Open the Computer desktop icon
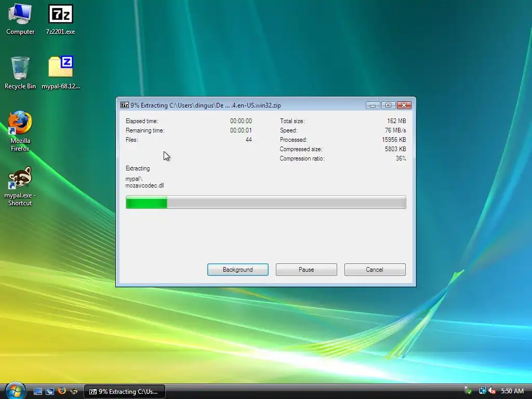The width and height of the screenshot is (532, 399). [20, 19]
